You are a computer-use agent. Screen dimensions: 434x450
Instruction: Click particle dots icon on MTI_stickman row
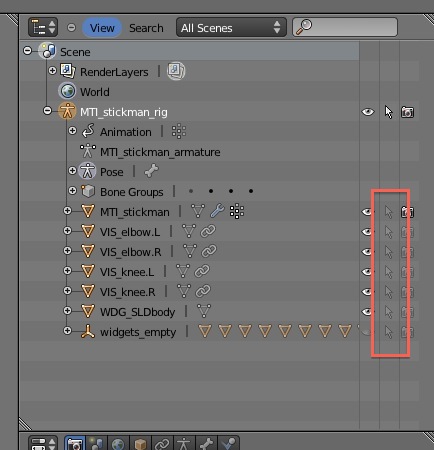[x=237, y=211]
